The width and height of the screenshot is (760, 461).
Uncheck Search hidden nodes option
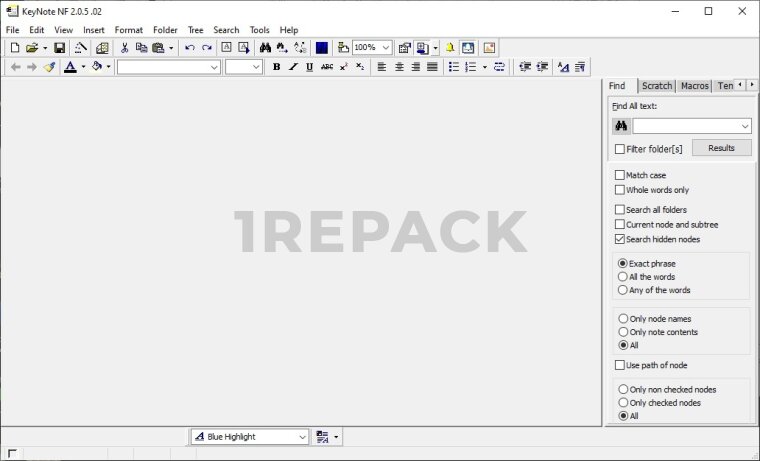(620, 239)
